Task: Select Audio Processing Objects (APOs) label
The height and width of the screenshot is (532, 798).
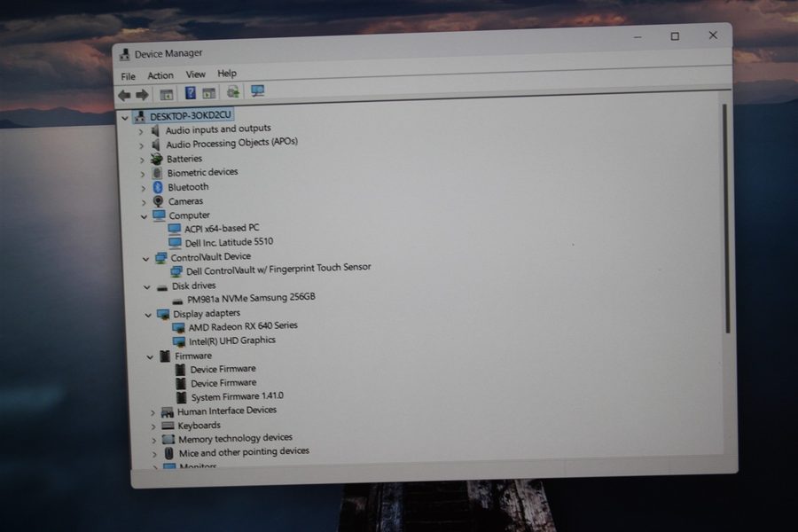Action: pos(231,143)
